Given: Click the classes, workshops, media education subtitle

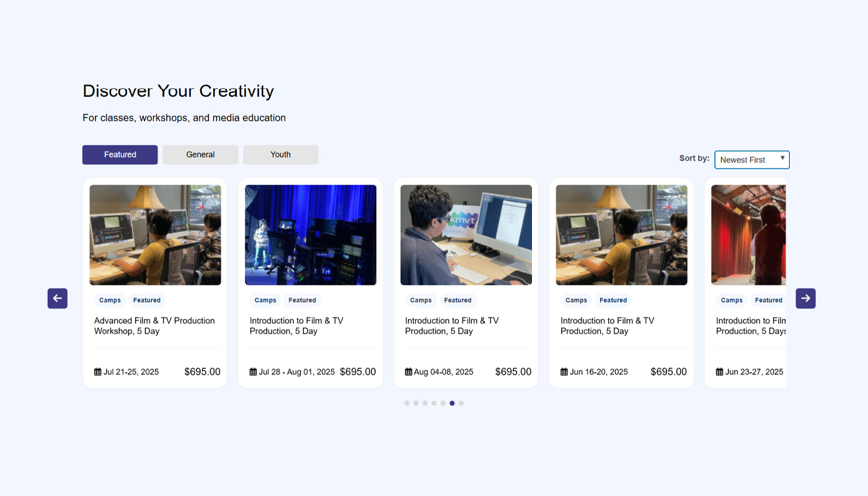Looking at the screenshot, I should [x=184, y=118].
